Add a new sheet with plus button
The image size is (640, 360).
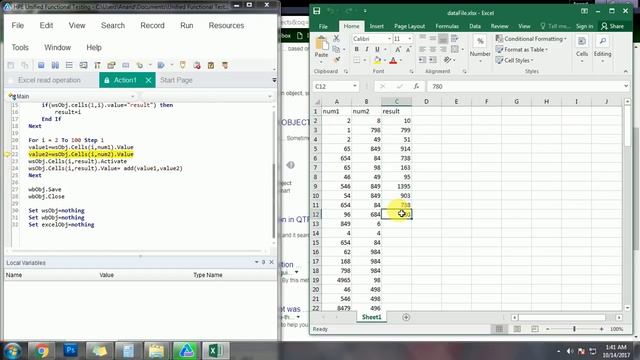tap(406, 317)
